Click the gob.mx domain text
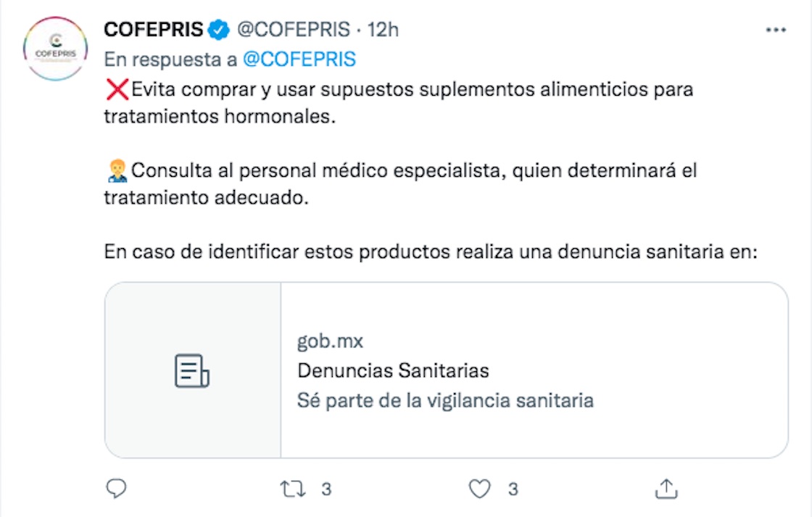The height and width of the screenshot is (517, 812). point(330,341)
